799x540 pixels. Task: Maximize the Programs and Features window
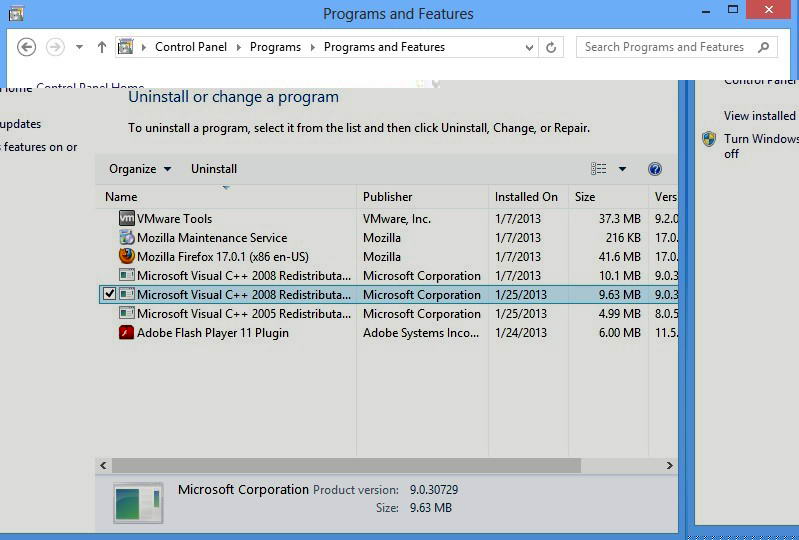click(733, 10)
